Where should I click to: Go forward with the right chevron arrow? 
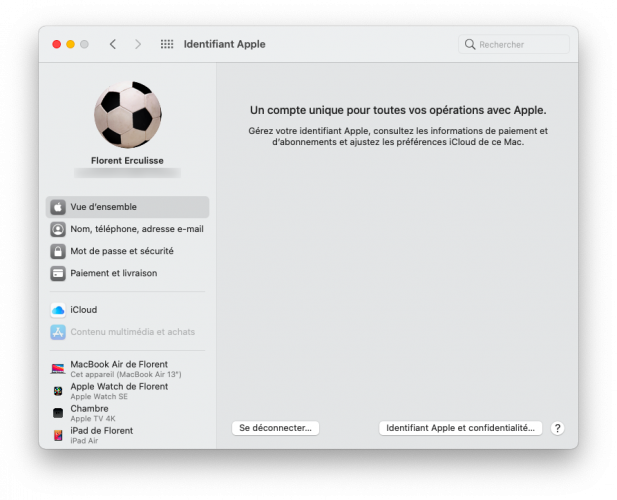click(x=138, y=44)
